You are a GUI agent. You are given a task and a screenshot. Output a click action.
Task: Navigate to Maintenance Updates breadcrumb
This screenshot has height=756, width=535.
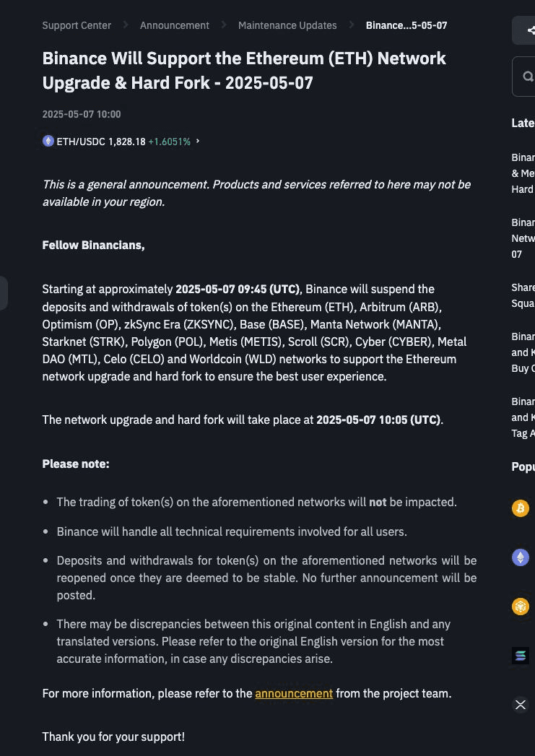287,25
